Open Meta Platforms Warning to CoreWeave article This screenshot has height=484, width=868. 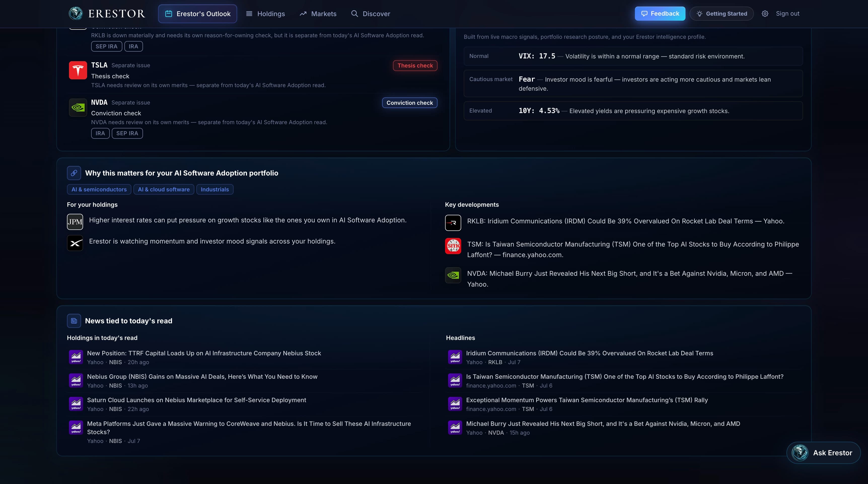click(x=249, y=428)
